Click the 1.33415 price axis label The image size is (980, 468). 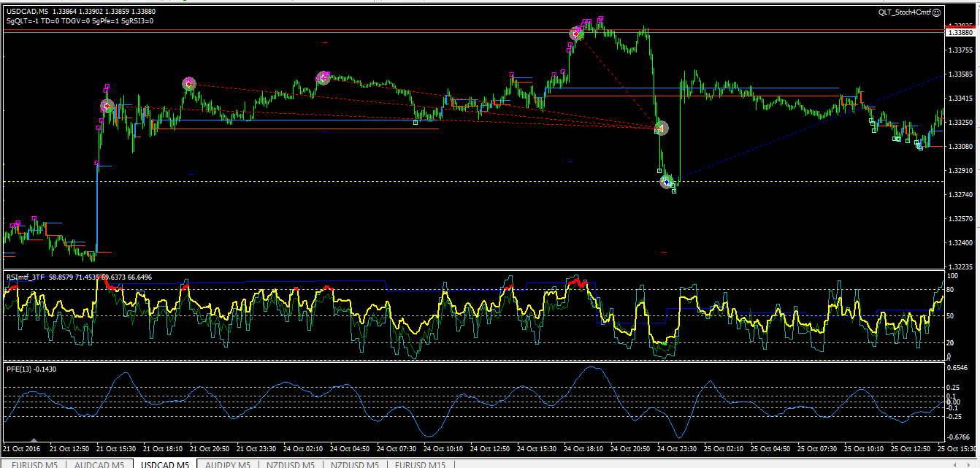point(960,99)
